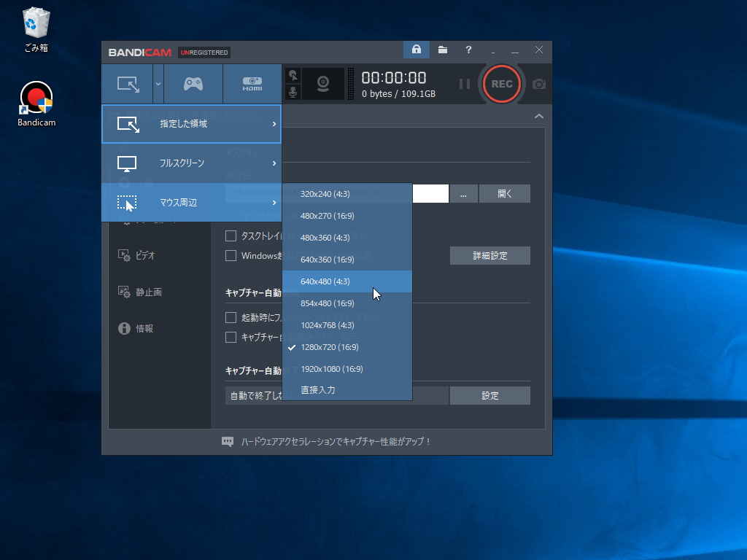Choose 直接入力 custom size entry

pyautogui.click(x=347, y=390)
